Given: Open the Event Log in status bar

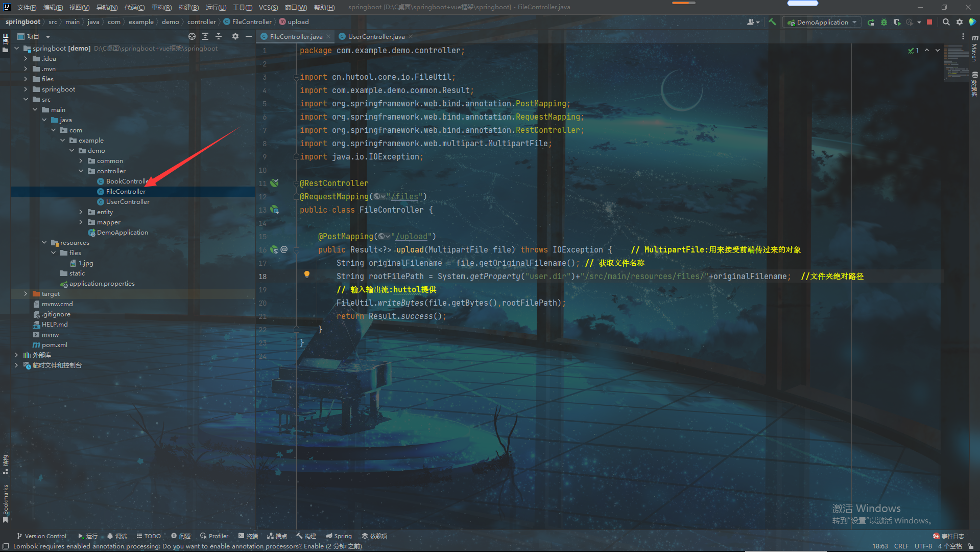Looking at the screenshot, I should (948, 536).
